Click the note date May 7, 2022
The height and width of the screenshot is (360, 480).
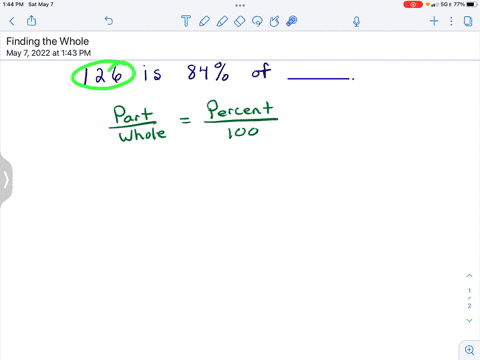point(48,53)
